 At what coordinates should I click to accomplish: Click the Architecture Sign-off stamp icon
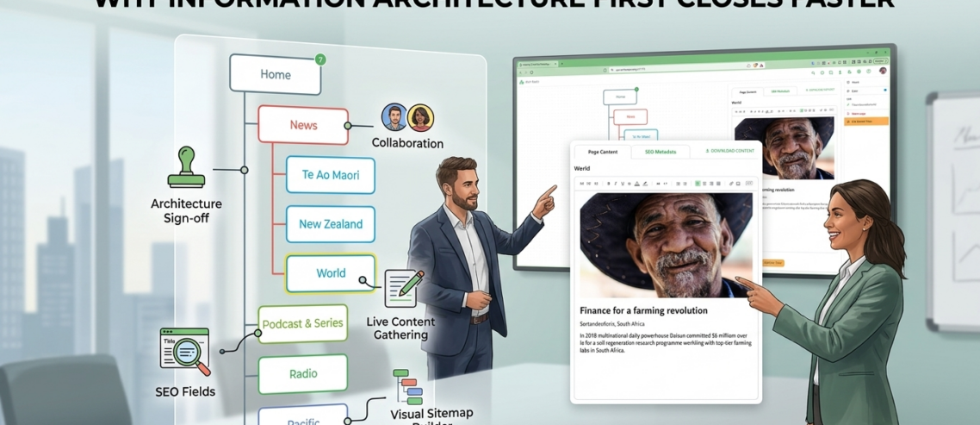click(x=186, y=168)
